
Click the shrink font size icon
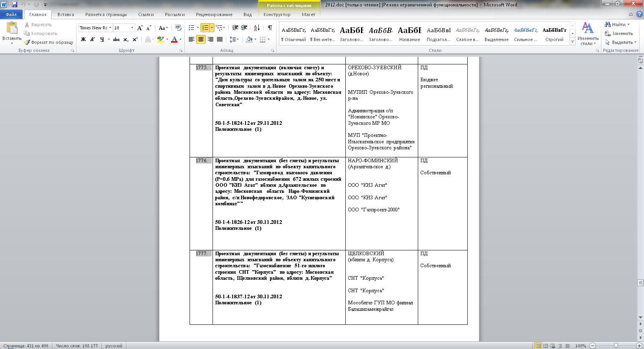coord(149,28)
